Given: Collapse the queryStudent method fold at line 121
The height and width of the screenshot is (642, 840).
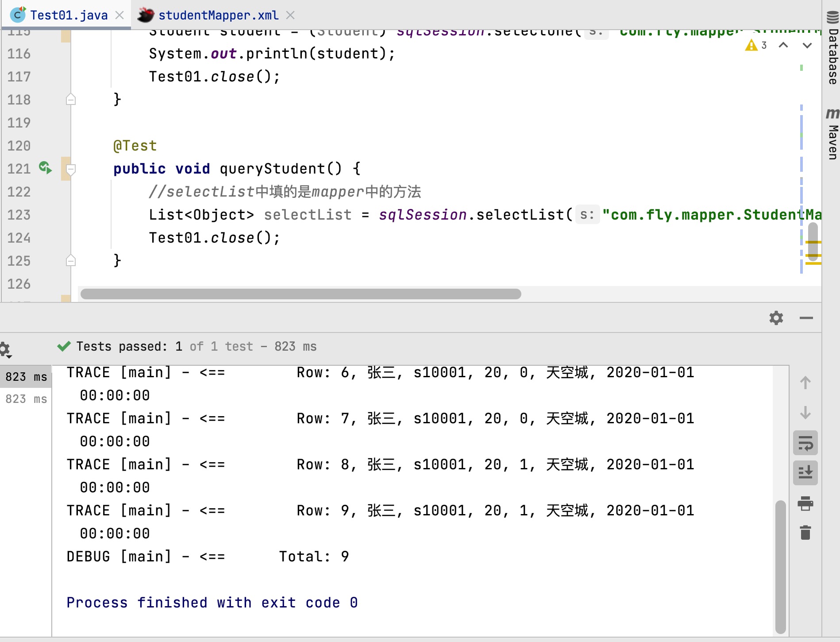Looking at the screenshot, I should pyautogui.click(x=71, y=169).
